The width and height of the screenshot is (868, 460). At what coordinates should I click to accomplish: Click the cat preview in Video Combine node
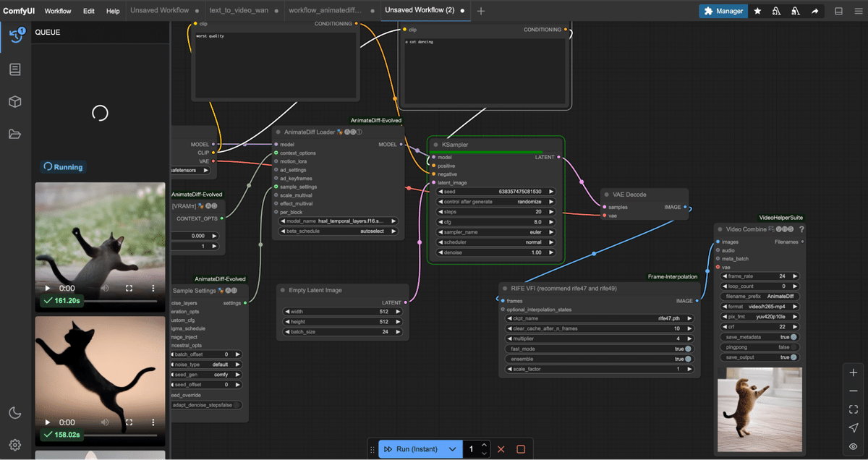759,409
